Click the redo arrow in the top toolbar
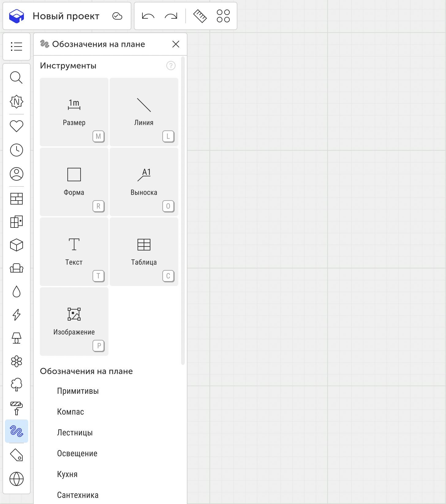The height and width of the screenshot is (504, 446). (x=171, y=16)
